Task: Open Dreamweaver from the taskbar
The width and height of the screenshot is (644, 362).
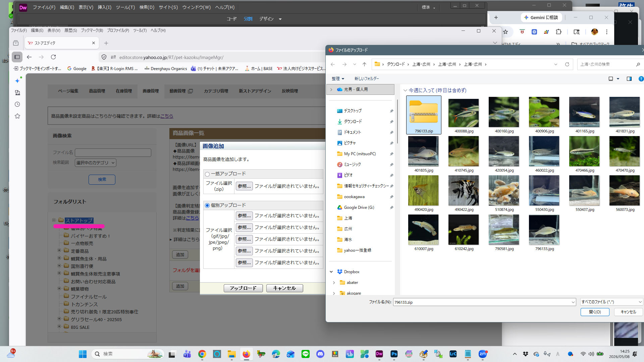Action: coord(379,354)
